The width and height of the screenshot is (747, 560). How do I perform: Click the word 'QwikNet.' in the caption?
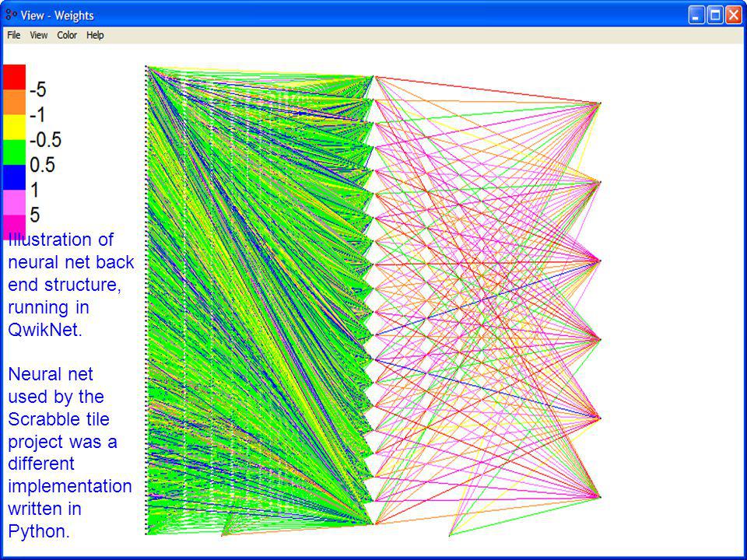click(x=45, y=330)
